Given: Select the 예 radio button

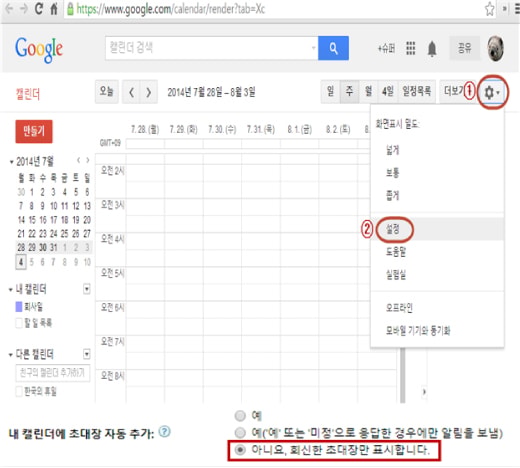Looking at the screenshot, I should 240,416.
